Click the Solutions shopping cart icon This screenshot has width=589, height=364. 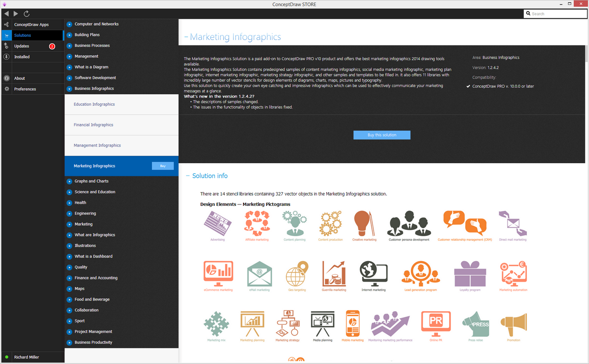6,35
